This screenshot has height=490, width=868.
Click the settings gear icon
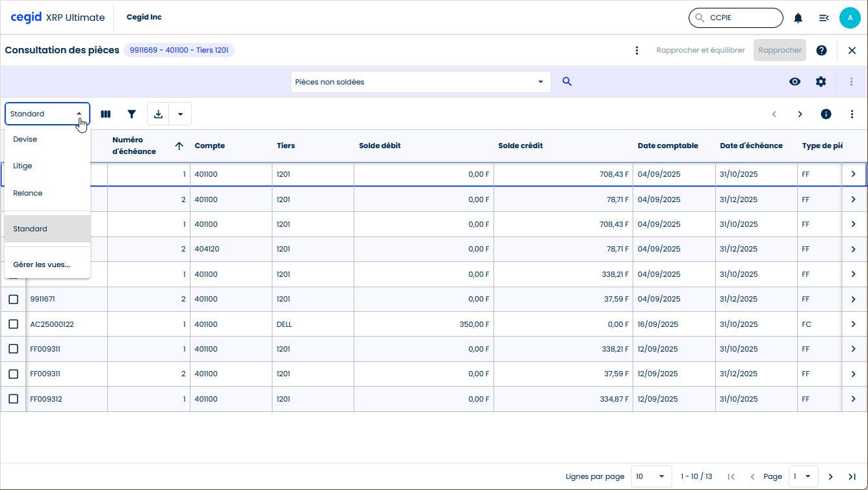821,82
